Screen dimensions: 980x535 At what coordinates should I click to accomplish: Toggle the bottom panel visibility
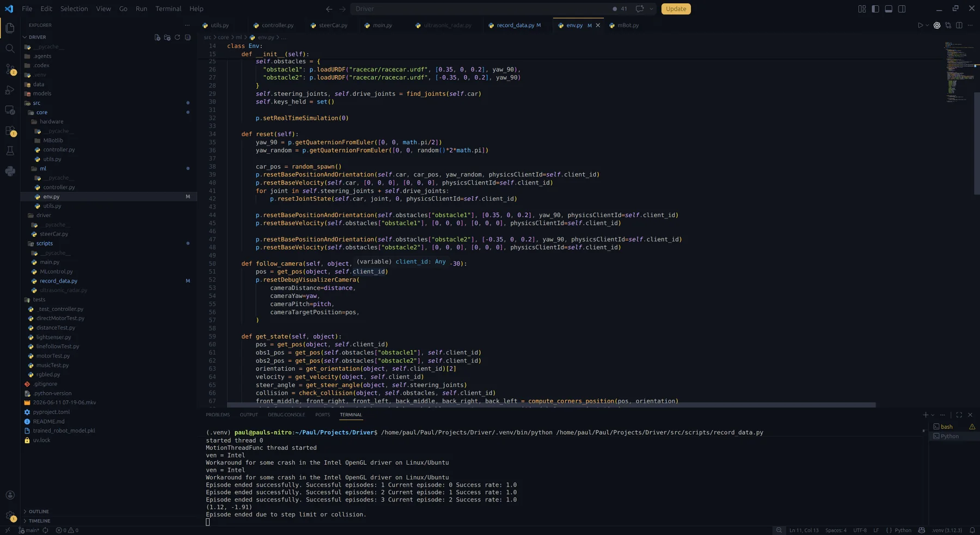click(x=889, y=9)
